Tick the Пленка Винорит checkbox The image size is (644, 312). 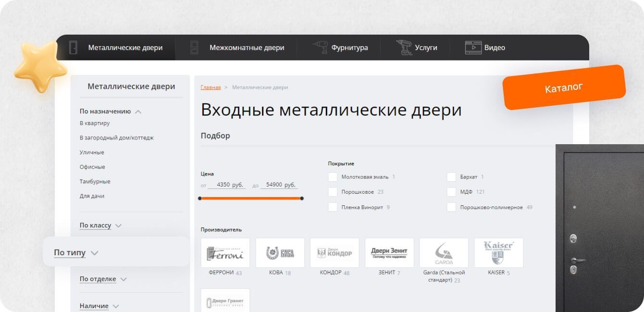click(x=333, y=207)
